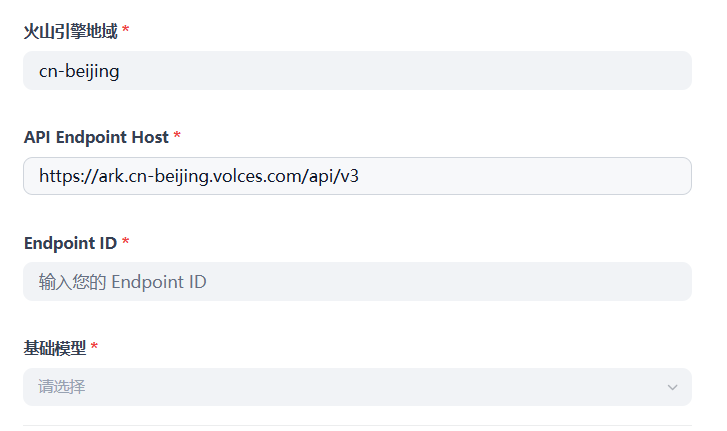Click the "火山引擎地域" field label
The width and height of the screenshot is (727, 431).
pyautogui.click(x=70, y=31)
